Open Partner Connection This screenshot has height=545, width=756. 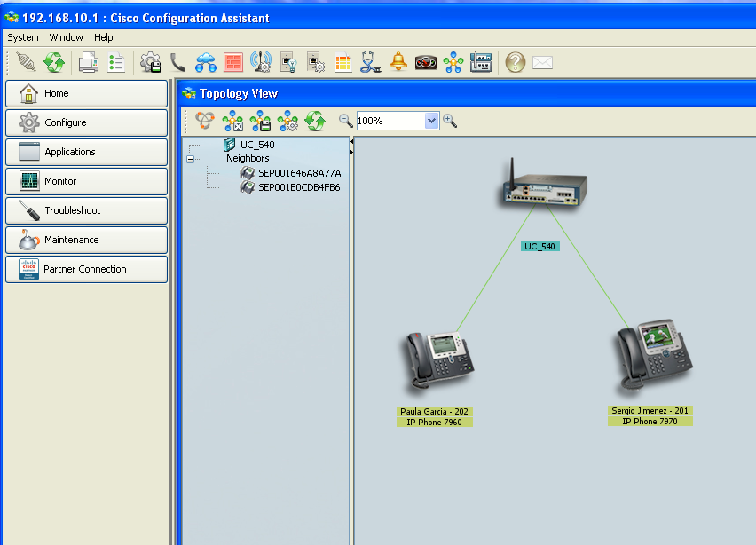(86, 269)
